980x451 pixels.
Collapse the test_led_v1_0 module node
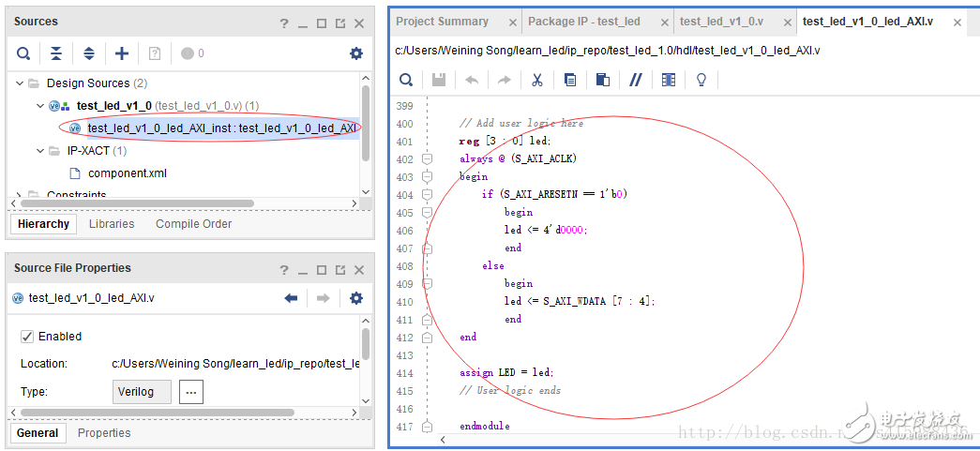[x=40, y=106]
